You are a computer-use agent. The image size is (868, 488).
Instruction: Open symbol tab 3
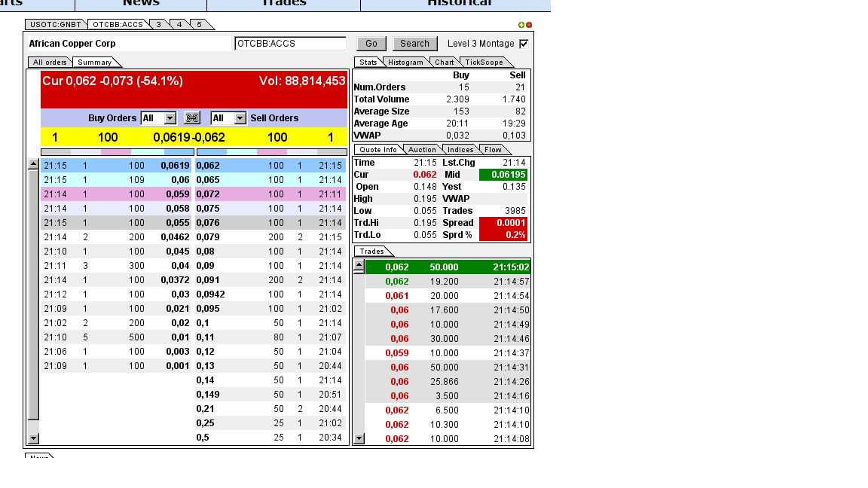[x=159, y=24]
